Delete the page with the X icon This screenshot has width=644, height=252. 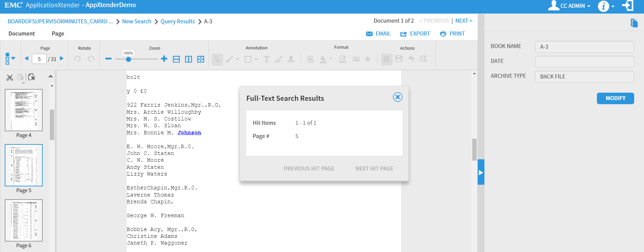click(32, 77)
